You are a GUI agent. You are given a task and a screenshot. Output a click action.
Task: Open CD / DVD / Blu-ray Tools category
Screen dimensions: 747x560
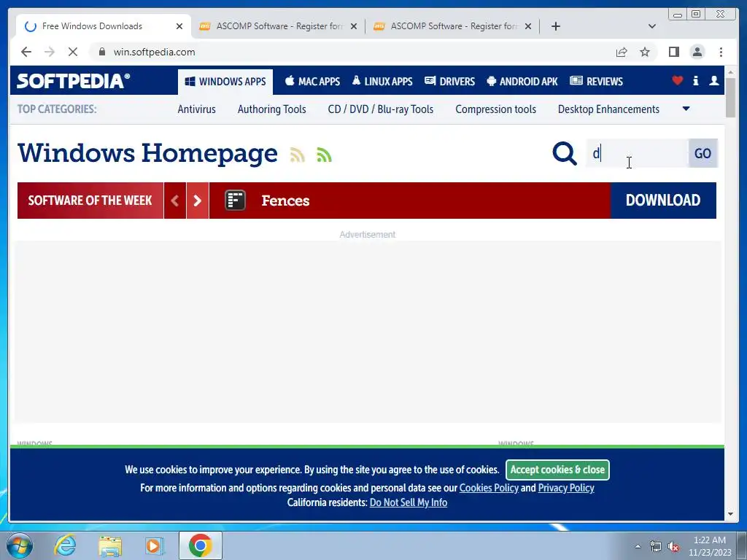tap(381, 109)
